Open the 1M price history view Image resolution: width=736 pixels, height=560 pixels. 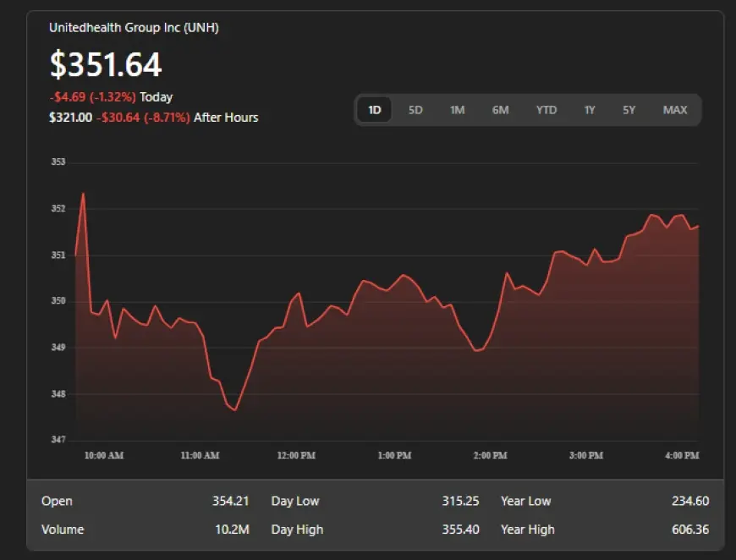tap(458, 110)
